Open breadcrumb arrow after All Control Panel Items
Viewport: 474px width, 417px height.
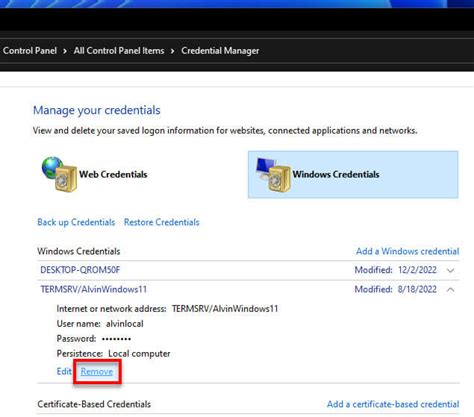172,51
